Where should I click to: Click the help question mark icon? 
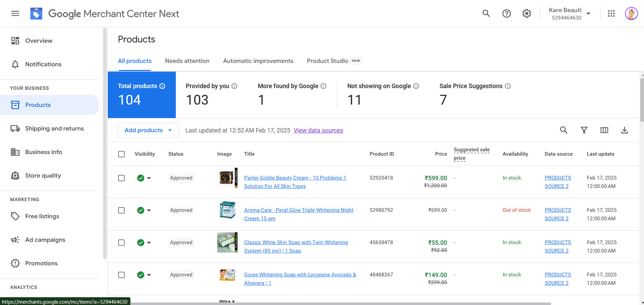click(x=506, y=13)
